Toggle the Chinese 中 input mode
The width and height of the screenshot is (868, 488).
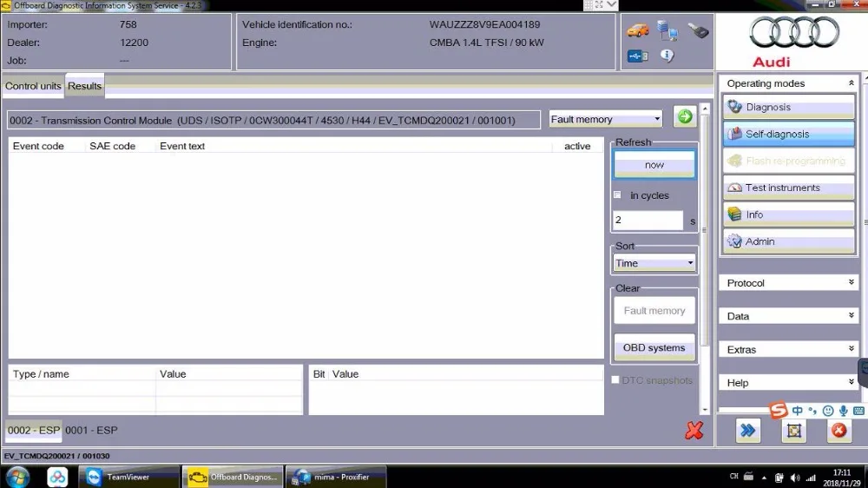(797, 411)
